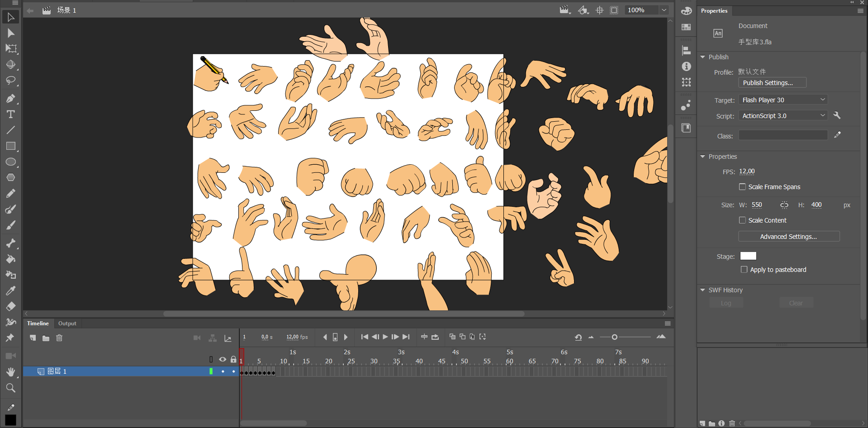The image size is (868, 428).
Task: Delete layer with timeline trash icon
Action: point(59,338)
